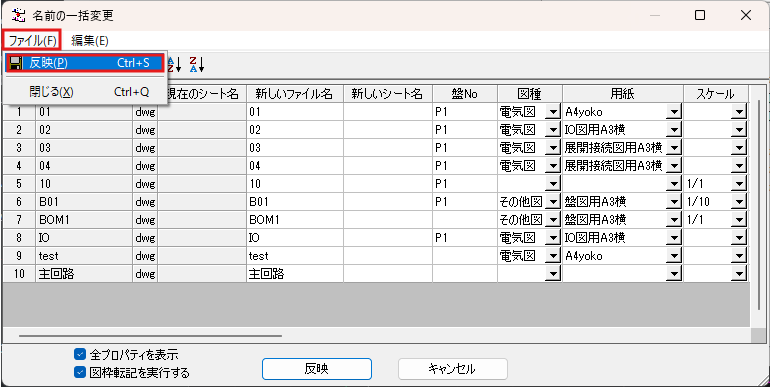
Task: Click the キャンセル button
Action: tap(452, 369)
